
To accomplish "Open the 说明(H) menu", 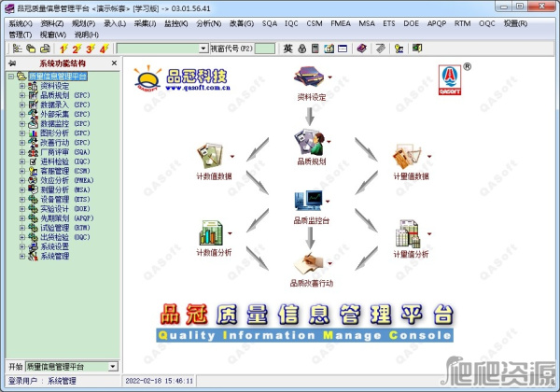I will pos(87,35).
